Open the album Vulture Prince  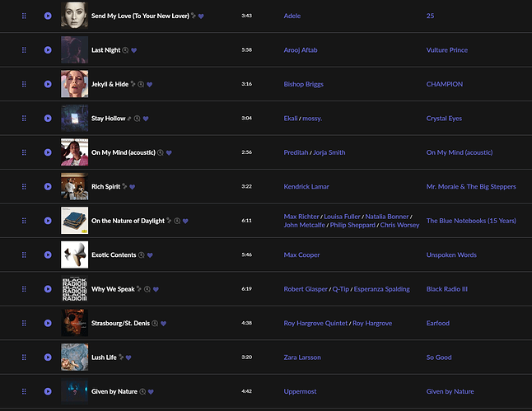pos(446,49)
